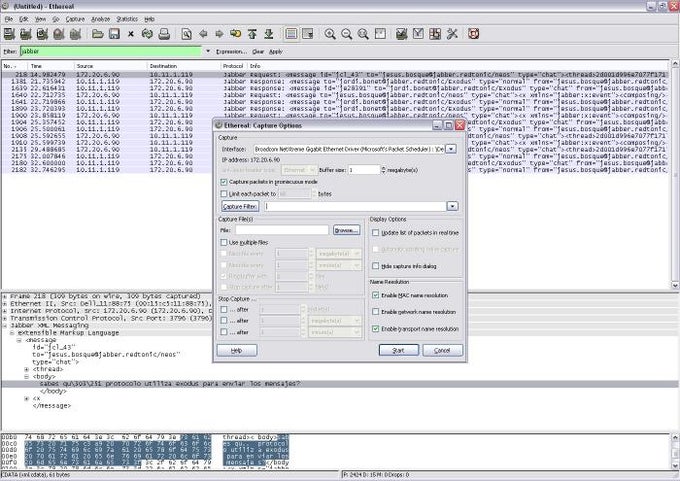Image resolution: width=680 pixels, height=481 pixels.
Task: Open the Interface dropdown in Capture Options
Action: tap(451, 149)
